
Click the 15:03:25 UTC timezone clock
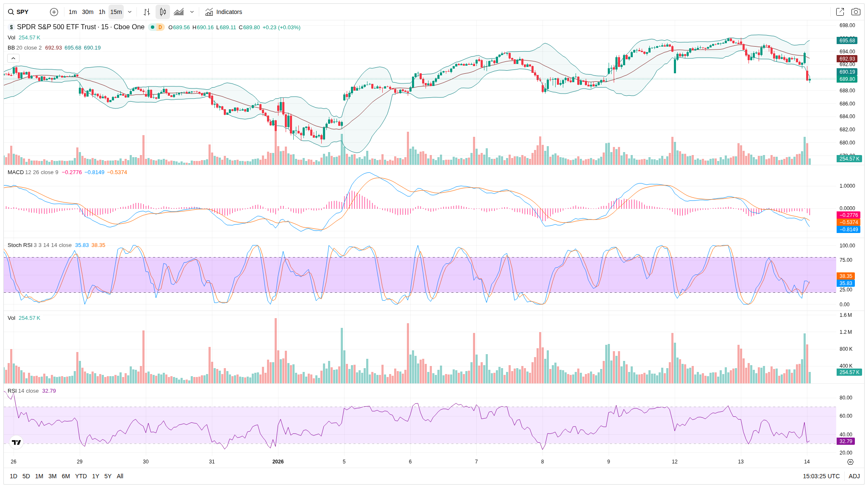click(821, 476)
